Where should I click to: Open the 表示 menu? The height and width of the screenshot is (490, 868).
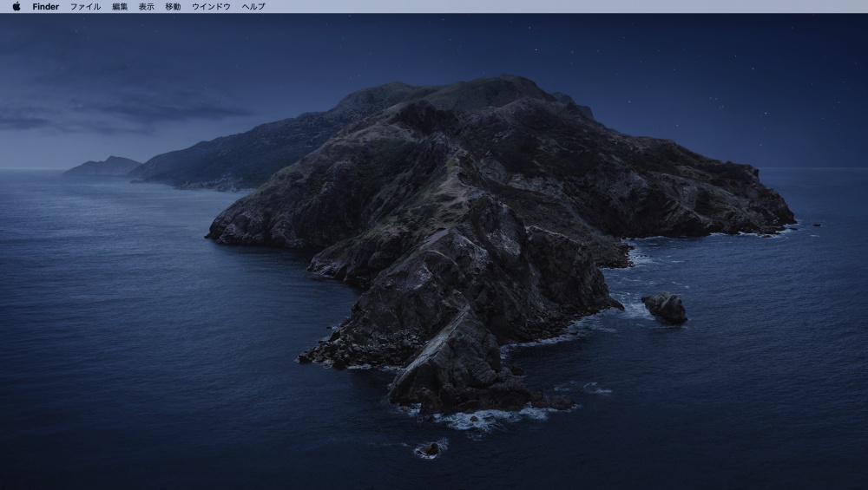click(146, 7)
